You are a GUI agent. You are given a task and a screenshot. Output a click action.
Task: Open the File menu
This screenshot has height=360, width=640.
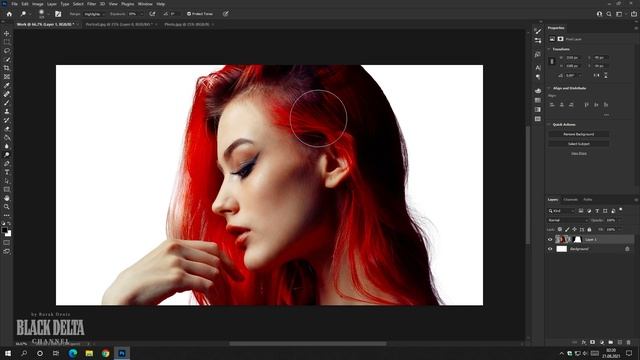click(x=14, y=4)
